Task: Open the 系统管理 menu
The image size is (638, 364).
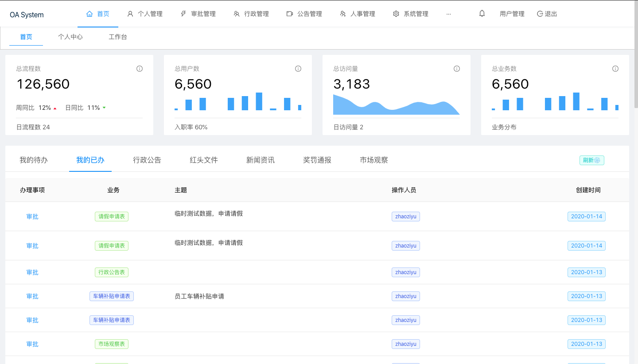Action: pyautogui.click(x=411, y=14)
